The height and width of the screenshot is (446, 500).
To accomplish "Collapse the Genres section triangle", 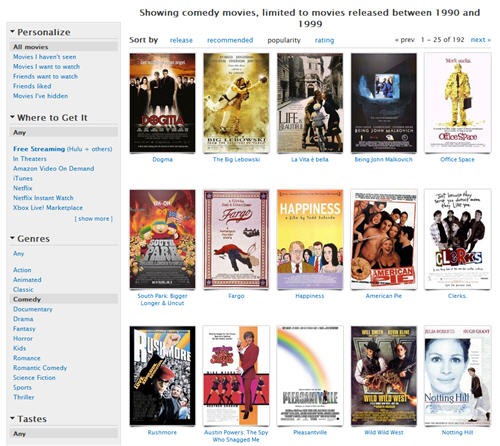I will [12, 238].
